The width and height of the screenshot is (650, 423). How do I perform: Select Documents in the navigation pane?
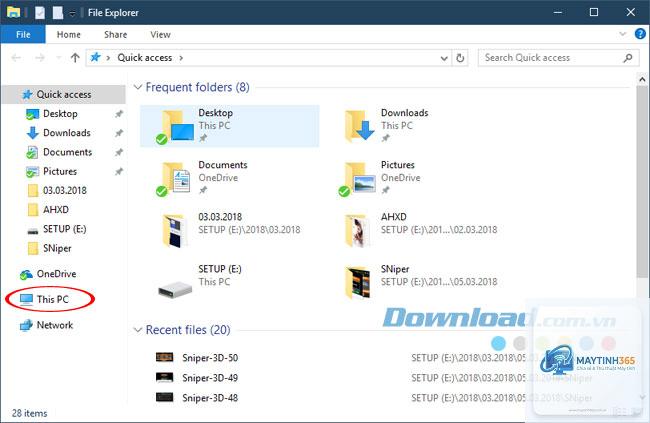coord(67,152)
